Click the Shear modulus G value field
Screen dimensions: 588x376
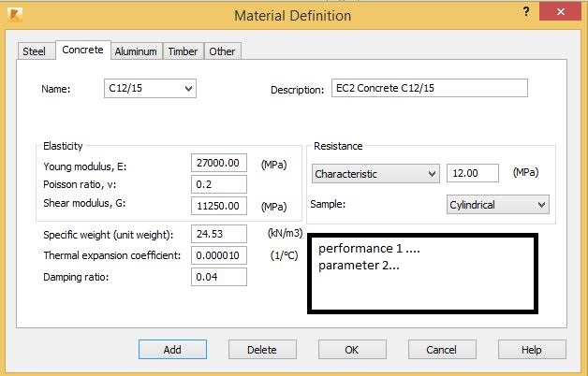(x=219, y=206)
